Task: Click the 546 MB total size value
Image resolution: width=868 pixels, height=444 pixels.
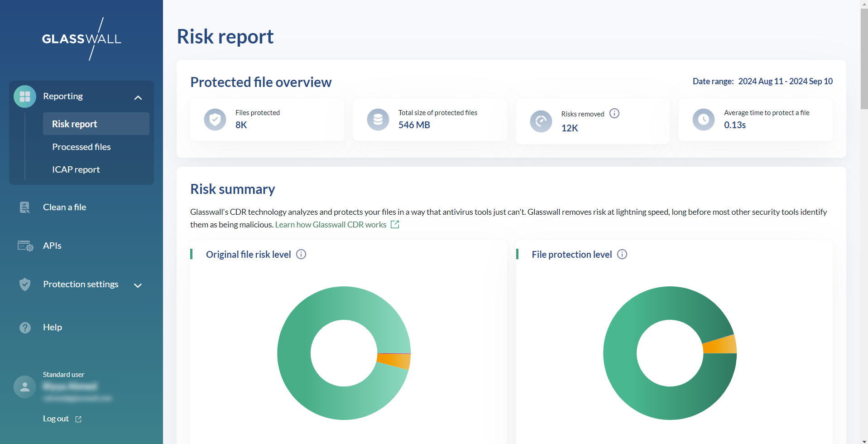Action: click(x=414, y=125)
